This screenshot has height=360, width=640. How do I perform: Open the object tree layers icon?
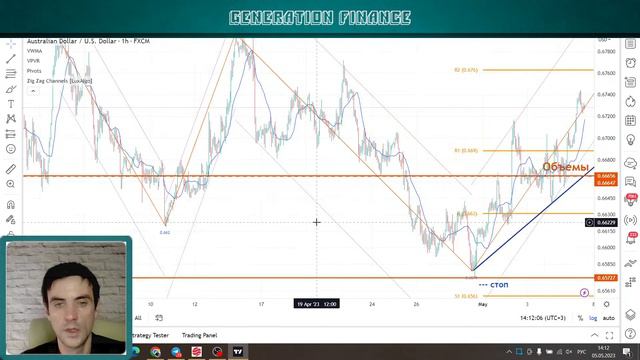(x=630, y=315)
